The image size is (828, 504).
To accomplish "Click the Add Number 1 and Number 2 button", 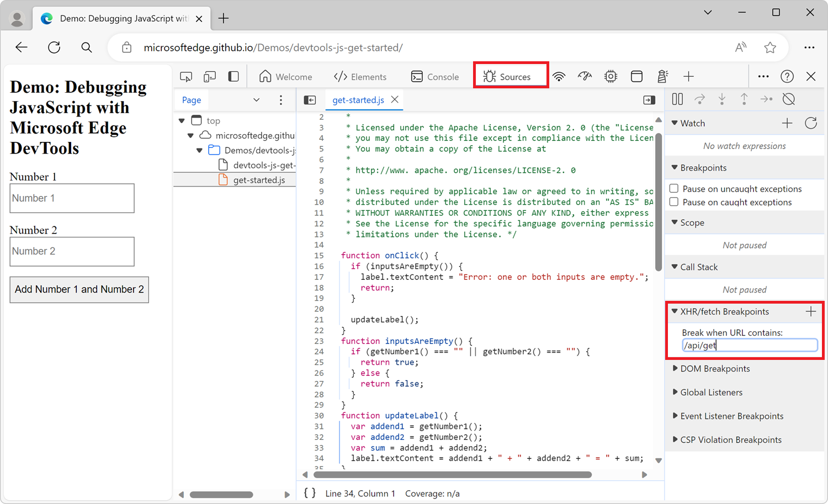I will click(x=79, y=289).
